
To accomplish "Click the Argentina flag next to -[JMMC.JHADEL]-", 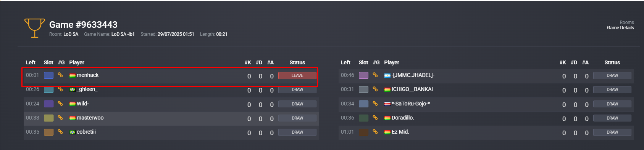I will tap(387, 75).
